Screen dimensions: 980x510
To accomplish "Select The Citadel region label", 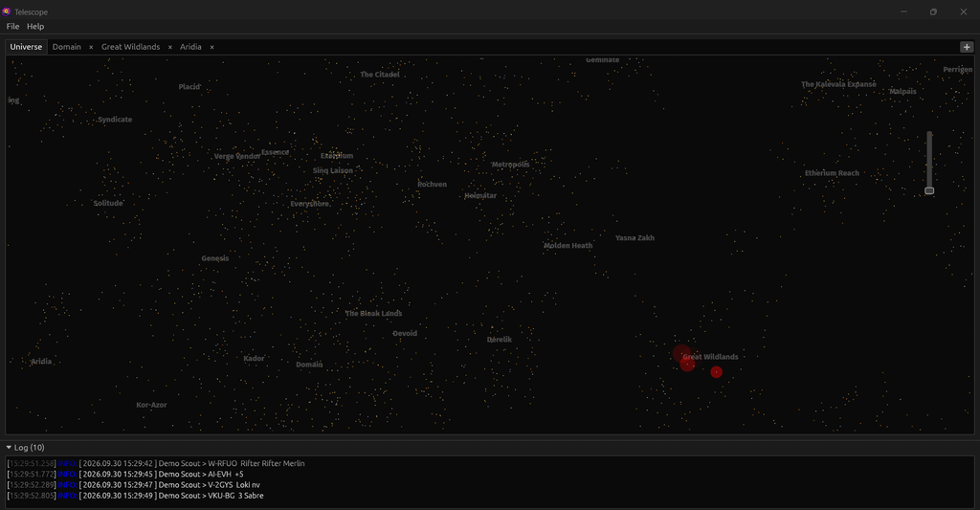I will [379, 75].
